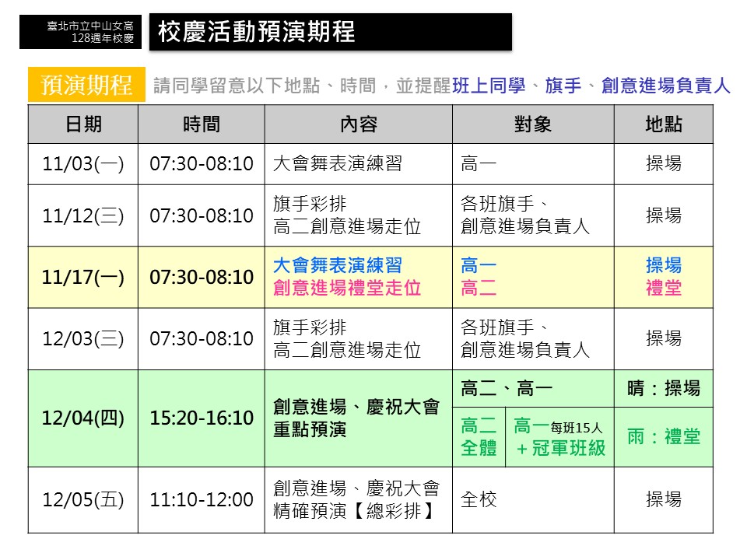The width and height of the screenshot is (747, 560).
Task: Select the 地點 column header
Action: [663, 124]
